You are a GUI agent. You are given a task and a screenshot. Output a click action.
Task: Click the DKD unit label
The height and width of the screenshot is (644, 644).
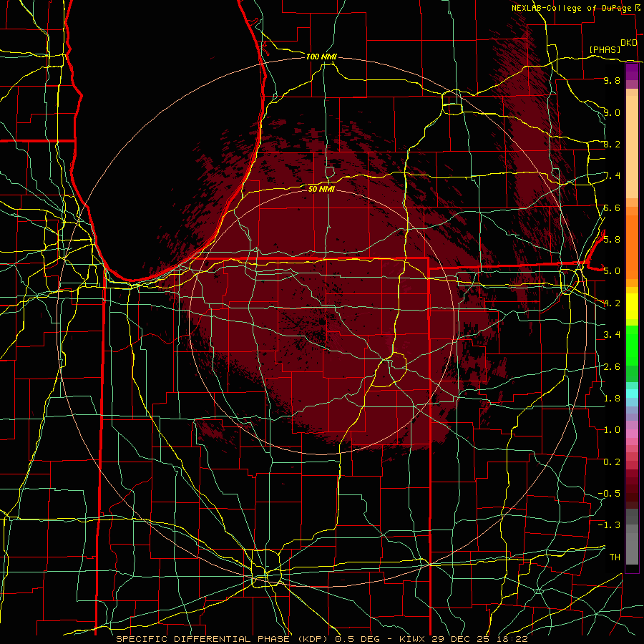(629, 43)
